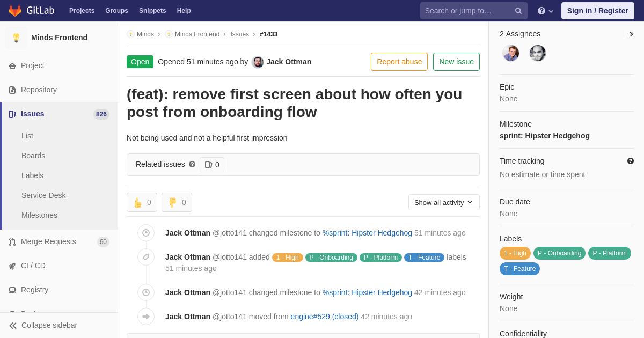Click the second milestone clock icon

(x=146, y=292)
